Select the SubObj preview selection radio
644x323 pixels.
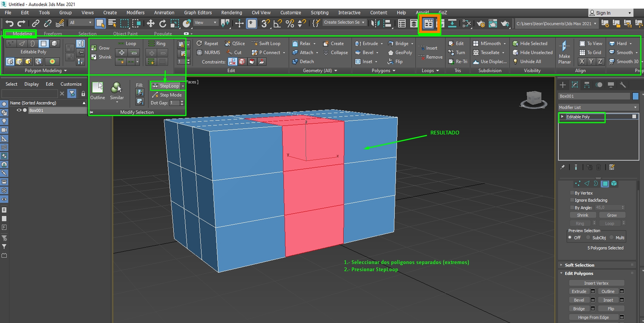588,238
